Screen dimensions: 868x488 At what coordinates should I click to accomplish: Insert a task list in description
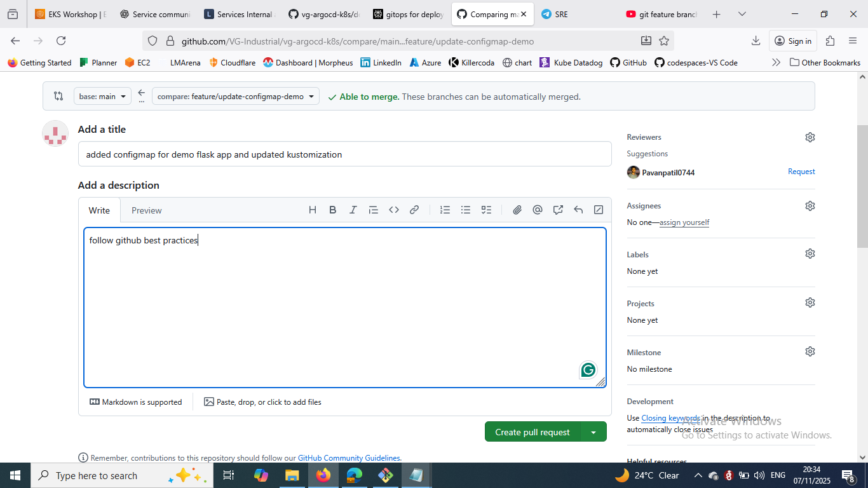click(x=486, y=210)
